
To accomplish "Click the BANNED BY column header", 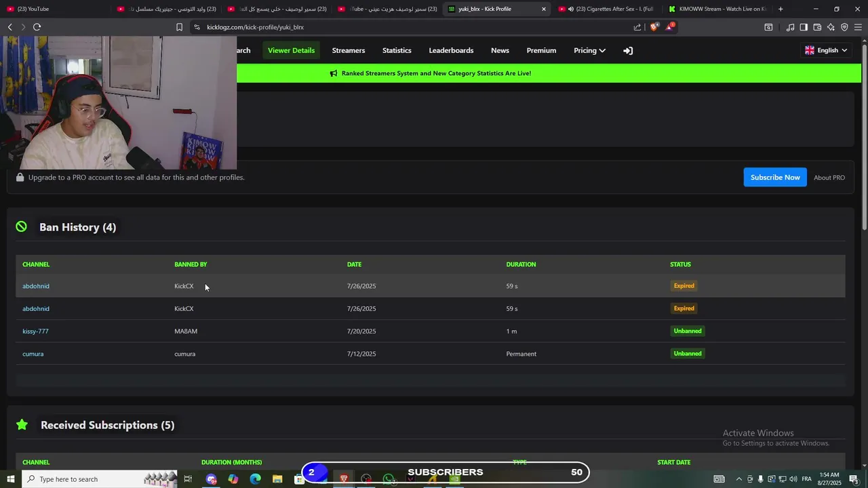I will tap(191, 264).
